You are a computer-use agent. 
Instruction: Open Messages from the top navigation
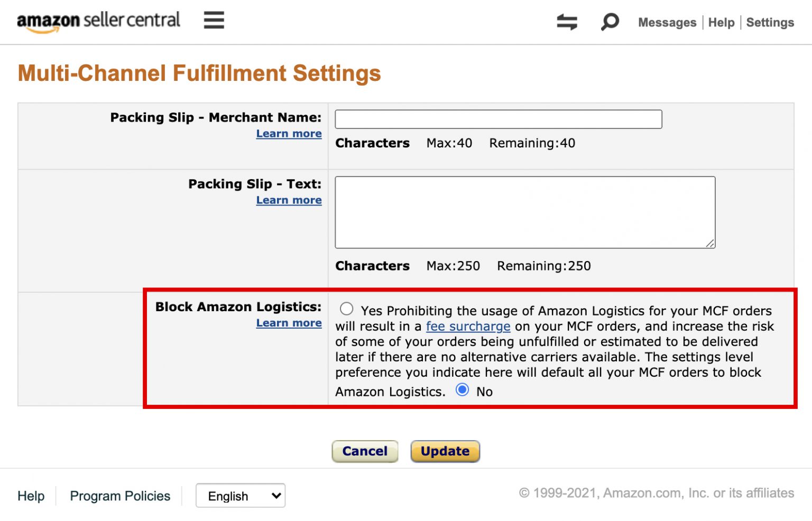(x=667, y=23)
